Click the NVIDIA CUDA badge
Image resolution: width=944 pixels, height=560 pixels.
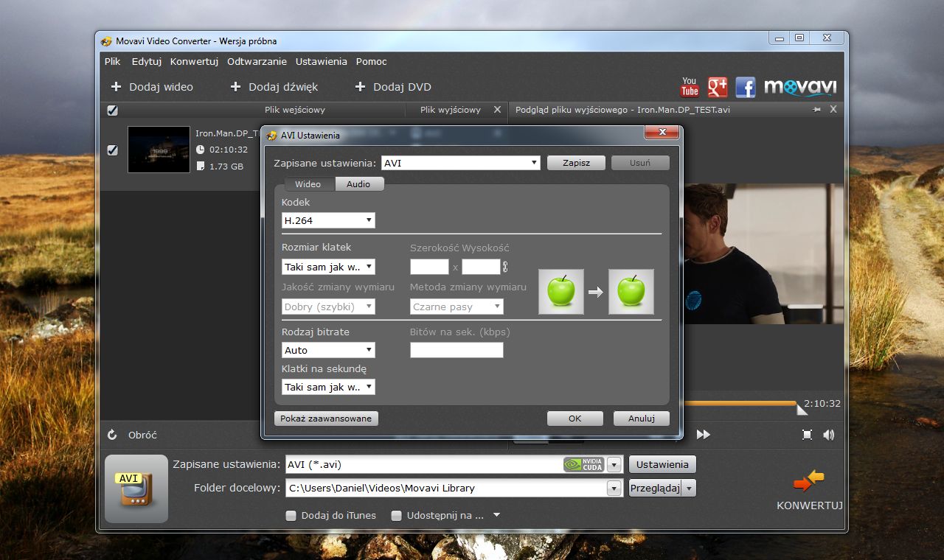[x=584, y=464]
